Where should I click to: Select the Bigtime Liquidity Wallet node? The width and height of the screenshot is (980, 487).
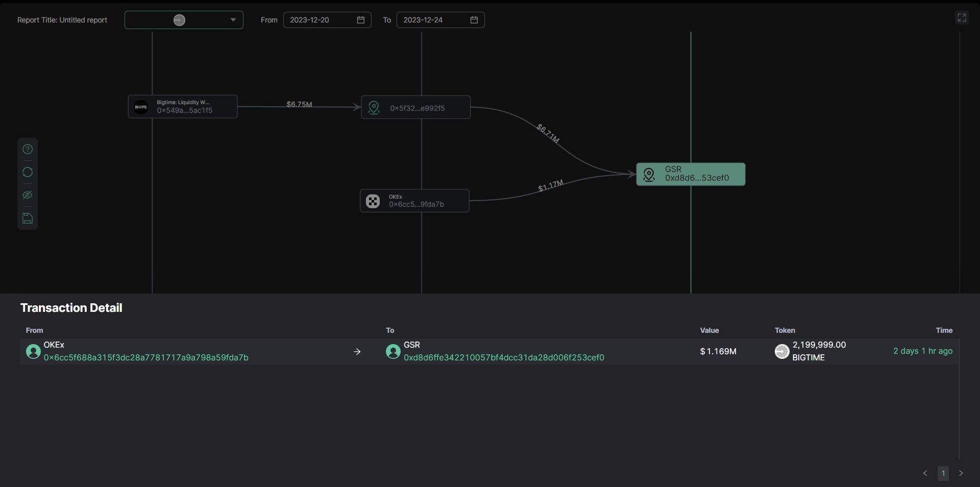[x=183, y=107]
